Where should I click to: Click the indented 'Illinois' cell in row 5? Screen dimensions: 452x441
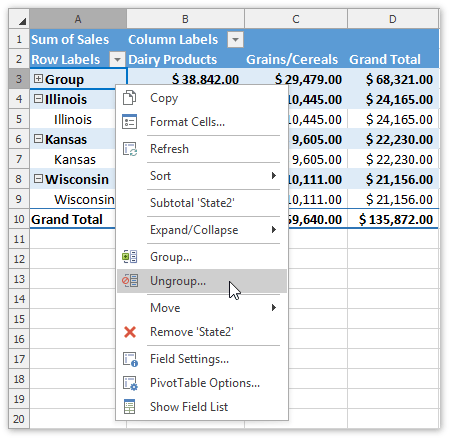pyautogui.click(x=72, y=119)
